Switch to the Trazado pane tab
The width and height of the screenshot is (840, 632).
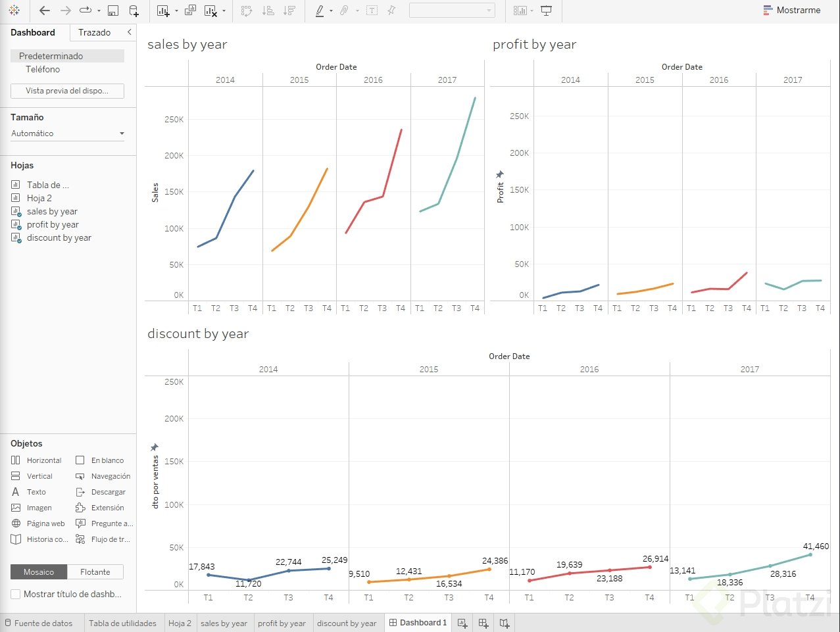point(94,32)
